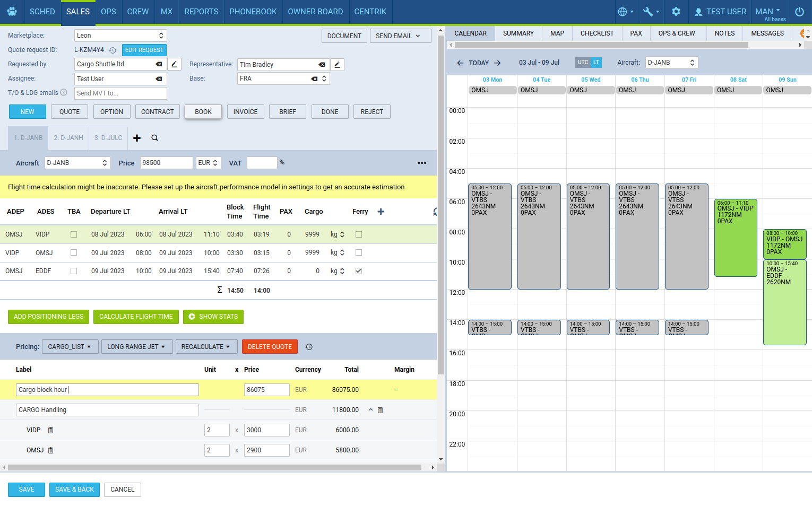Switch to the SUMMARY tab
Screen dimensions: 812x507
coord(518,33)
